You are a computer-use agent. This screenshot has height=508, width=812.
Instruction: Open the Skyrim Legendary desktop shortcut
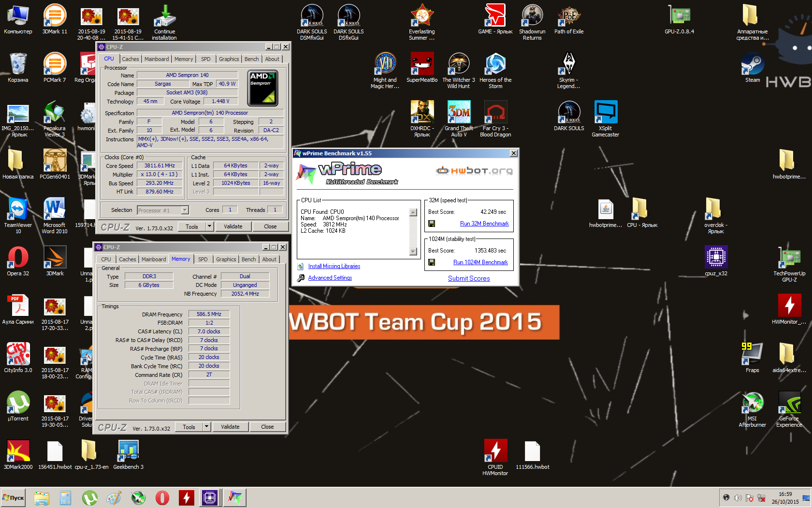point(569,71)
